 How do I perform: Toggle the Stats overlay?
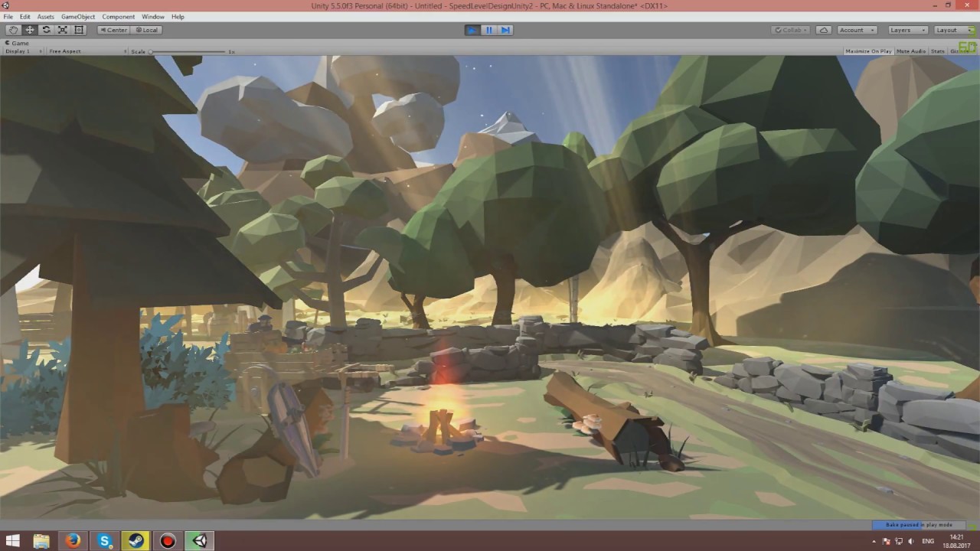point(937,51)
